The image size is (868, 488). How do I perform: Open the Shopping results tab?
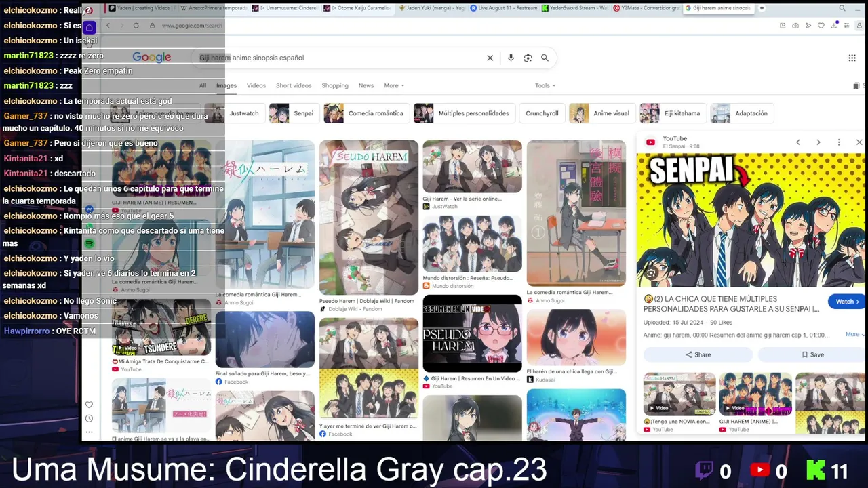[x=335, y=86]
